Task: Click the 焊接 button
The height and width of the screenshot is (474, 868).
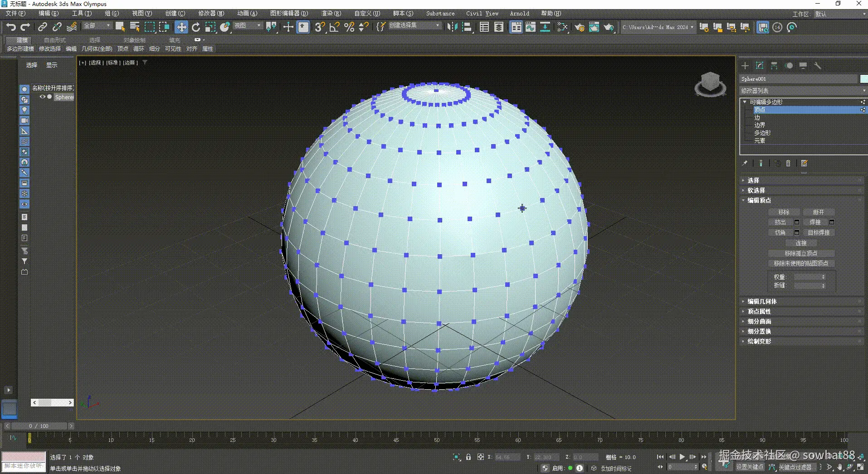Action: (815, 222)
